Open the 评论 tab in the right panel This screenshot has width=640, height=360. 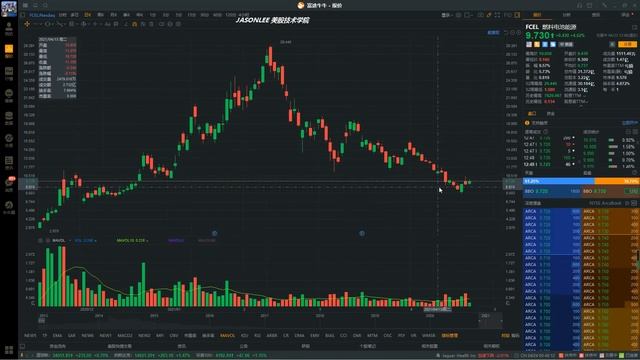[x=625, y=15]
